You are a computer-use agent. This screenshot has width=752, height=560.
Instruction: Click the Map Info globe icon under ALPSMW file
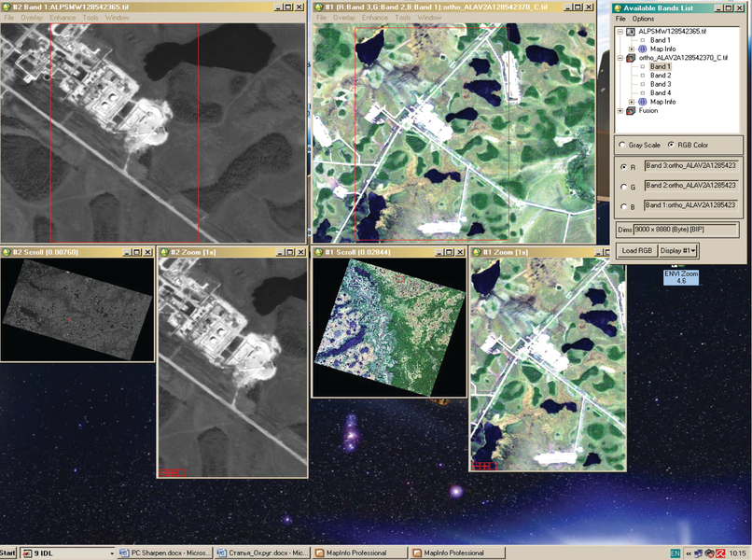pyautogui.click(x=642, y=49)
